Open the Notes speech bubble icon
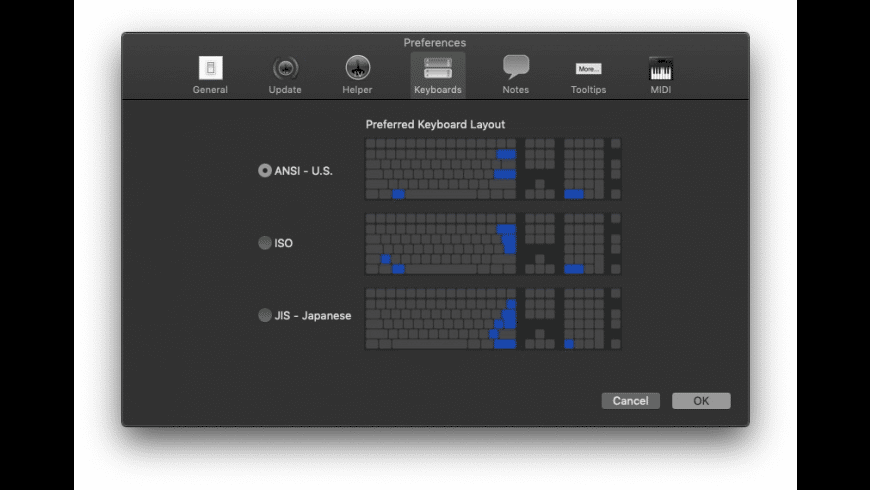Viewport: 870px width, 490px height. pyautogui.click(x=516, y=67)
